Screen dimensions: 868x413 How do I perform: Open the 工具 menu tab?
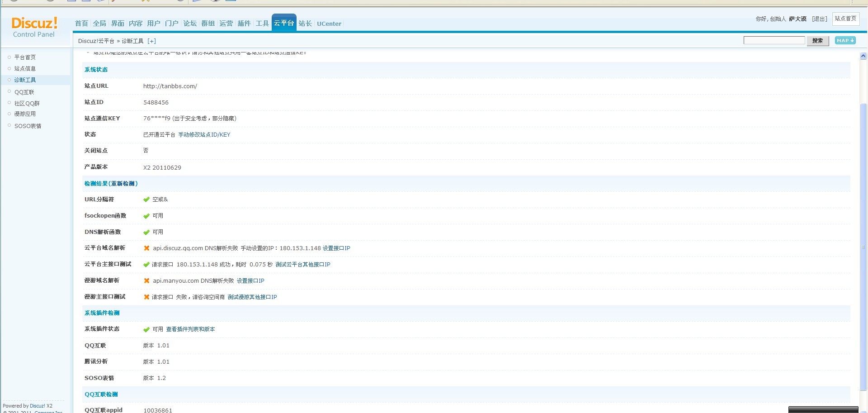click(x=262, y=24)
